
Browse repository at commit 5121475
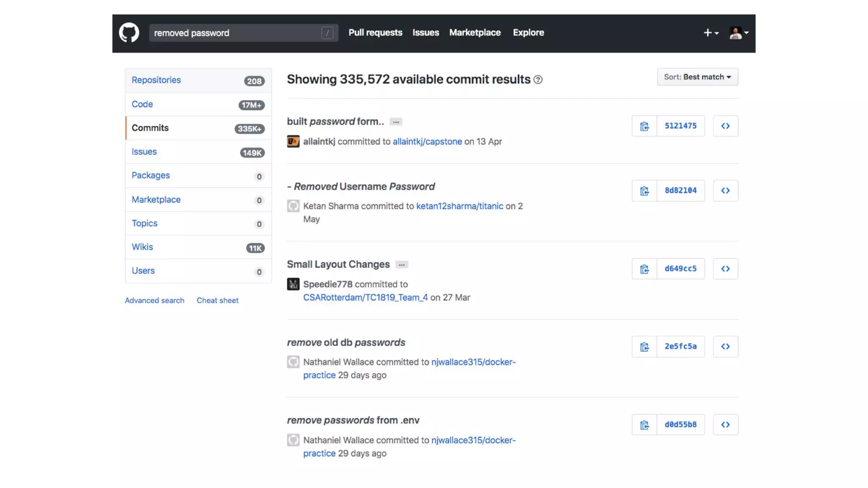725,126
